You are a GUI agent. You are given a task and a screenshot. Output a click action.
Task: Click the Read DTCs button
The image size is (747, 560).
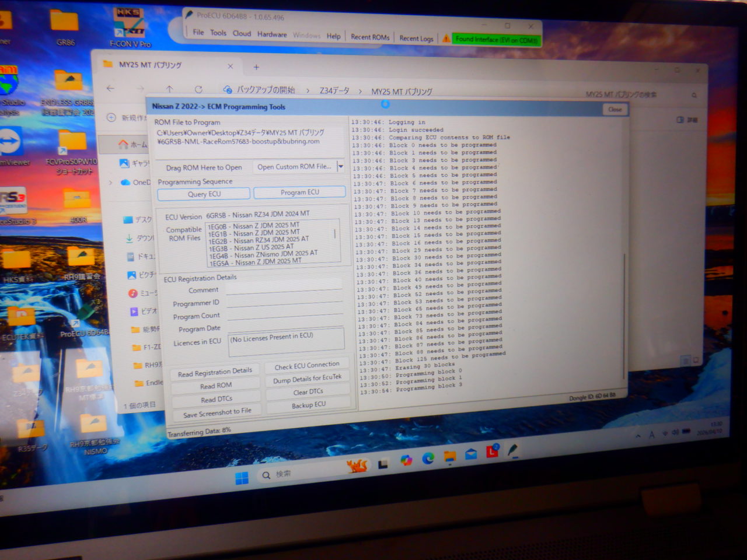[x=217, y=400]
